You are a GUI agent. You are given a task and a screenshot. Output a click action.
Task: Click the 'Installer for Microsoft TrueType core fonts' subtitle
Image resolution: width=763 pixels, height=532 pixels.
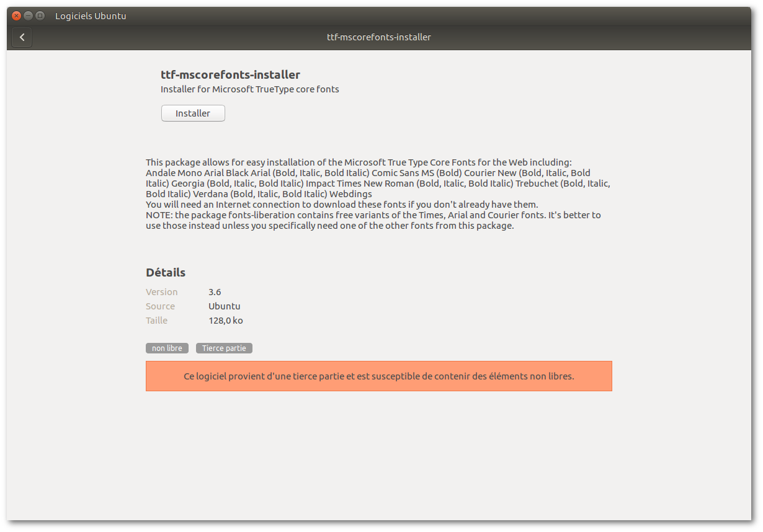pyautogui.click(x=250, y=89)
